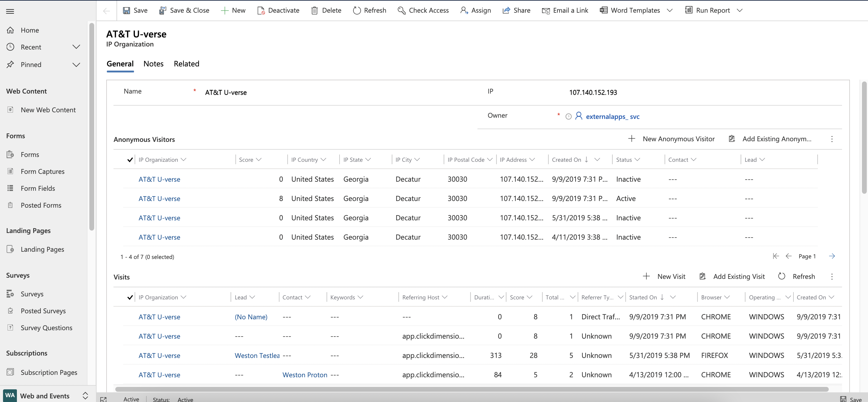Click Save & Close icon
The height and width of the screenshot is (402, 868).
tap(162, 11)
